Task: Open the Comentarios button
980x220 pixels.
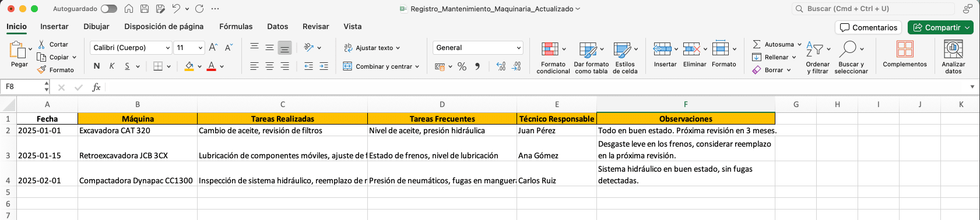Action: (x=869, y=27)
